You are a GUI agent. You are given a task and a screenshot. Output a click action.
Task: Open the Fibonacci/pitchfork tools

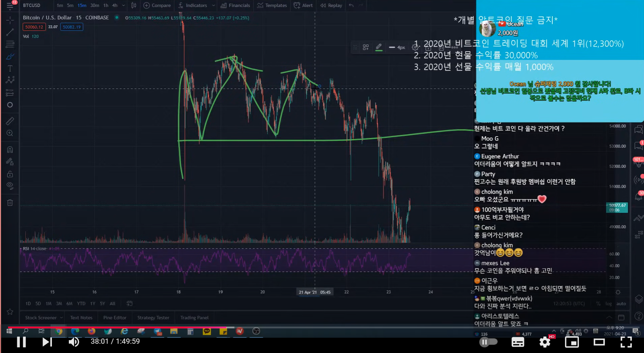(x=10, y=44)
